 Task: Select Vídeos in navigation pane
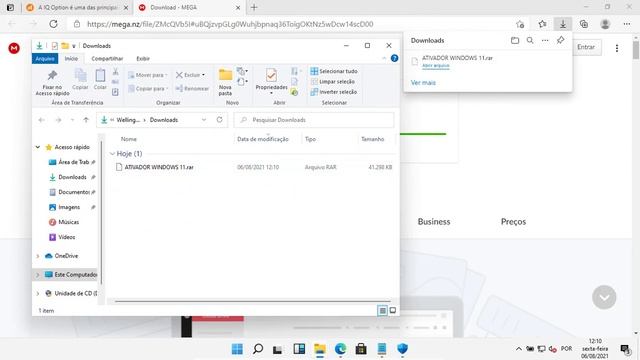click(66, 237)
